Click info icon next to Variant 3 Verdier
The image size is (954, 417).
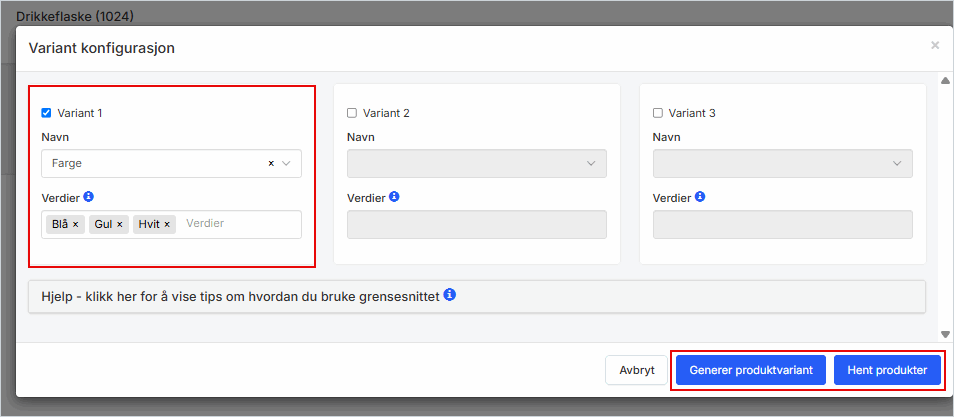point(700,197)
